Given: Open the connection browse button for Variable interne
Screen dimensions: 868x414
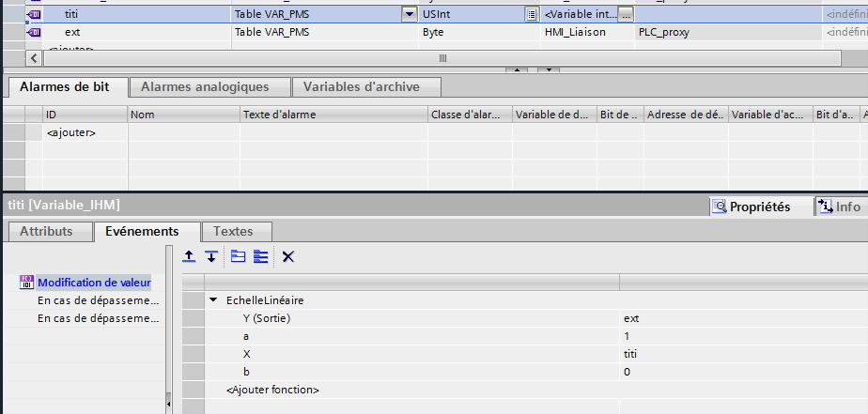Looking at the screenshot, I should (x=626, y=14).
